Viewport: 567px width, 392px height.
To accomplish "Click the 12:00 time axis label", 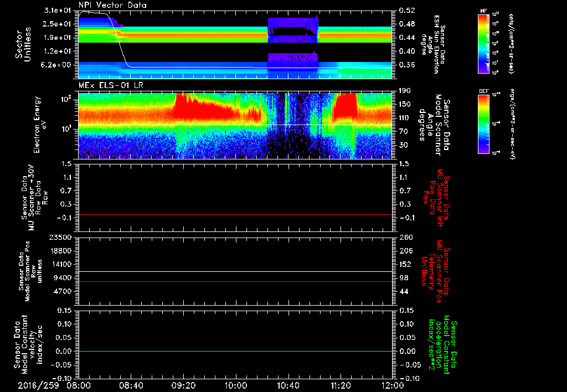I will coord(393,386).
